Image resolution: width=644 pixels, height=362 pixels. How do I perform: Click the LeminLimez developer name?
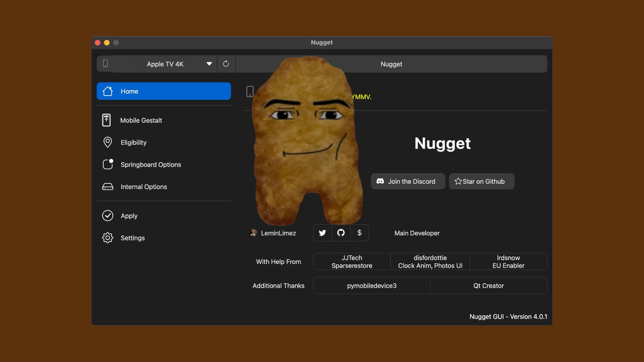point(278,233)
